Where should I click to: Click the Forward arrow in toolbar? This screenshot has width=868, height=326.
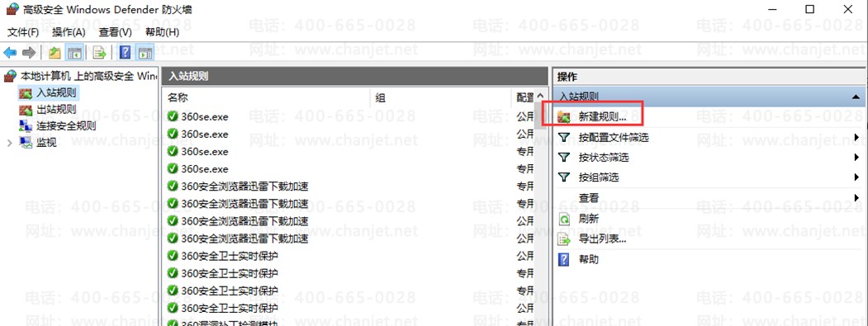click(29, 53)
